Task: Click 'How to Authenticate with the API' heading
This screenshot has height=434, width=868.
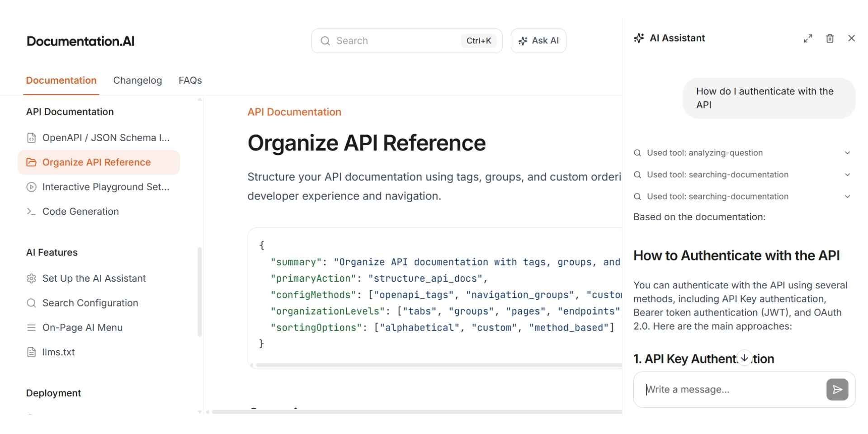Action: click(736, 255)
